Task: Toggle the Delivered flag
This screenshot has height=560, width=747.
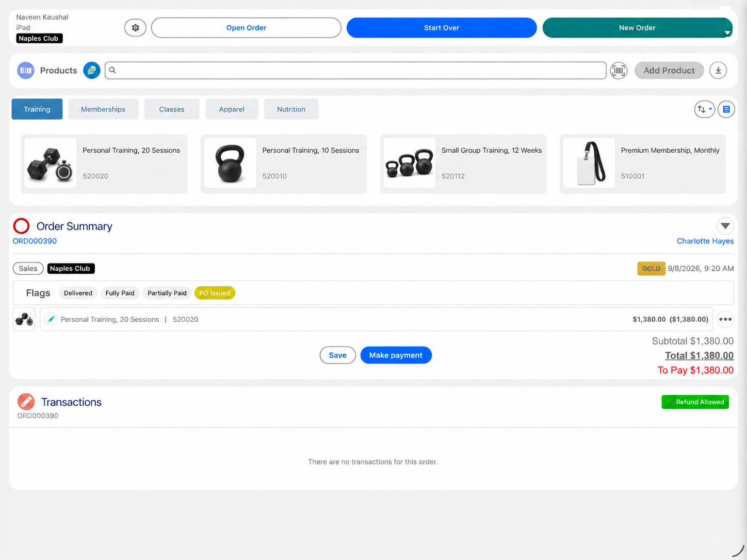Action: pos(78,293)
